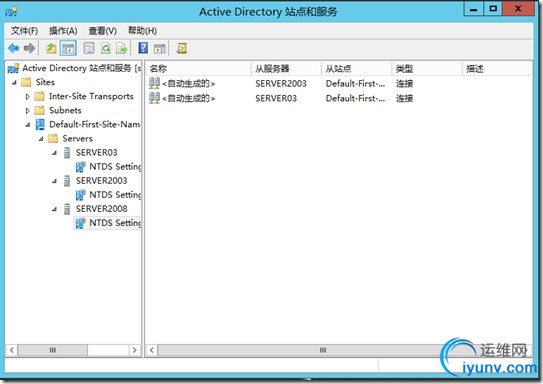Click the Subnets folder icon

(39, 110)
